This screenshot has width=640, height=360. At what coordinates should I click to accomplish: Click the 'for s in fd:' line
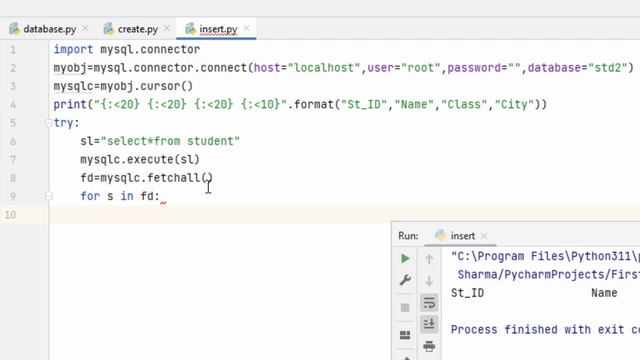click(x=120, y=196)
